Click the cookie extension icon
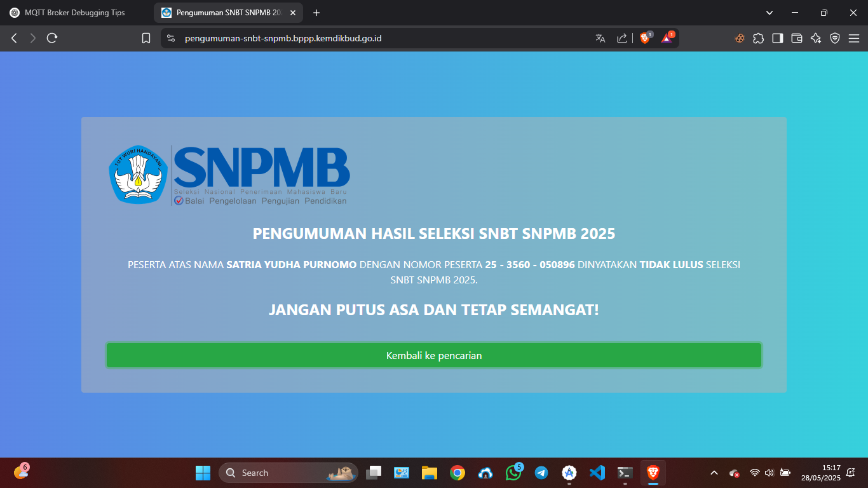The height and width of the screenshot is (488, 868). [x=740, y=38]
